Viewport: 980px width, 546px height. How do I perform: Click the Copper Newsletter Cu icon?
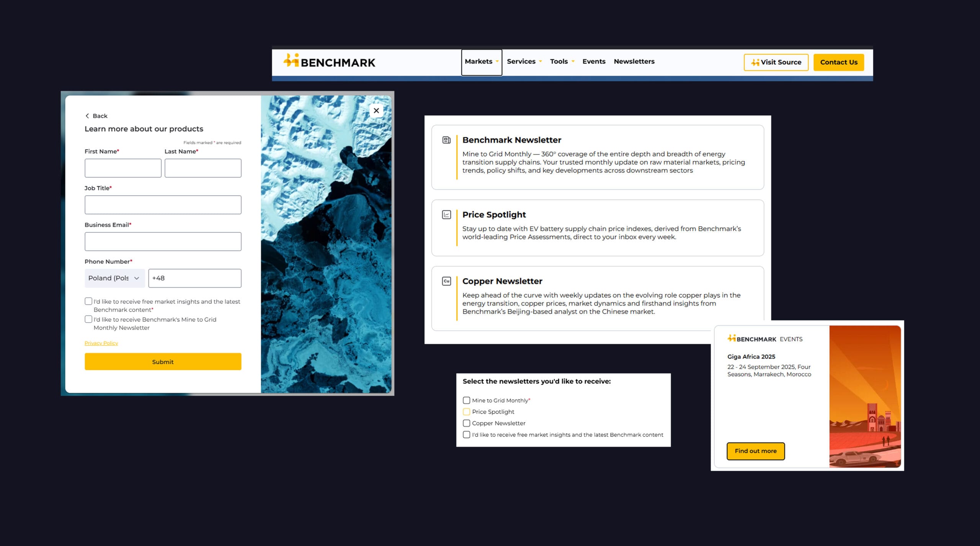(x=446, y=281)
